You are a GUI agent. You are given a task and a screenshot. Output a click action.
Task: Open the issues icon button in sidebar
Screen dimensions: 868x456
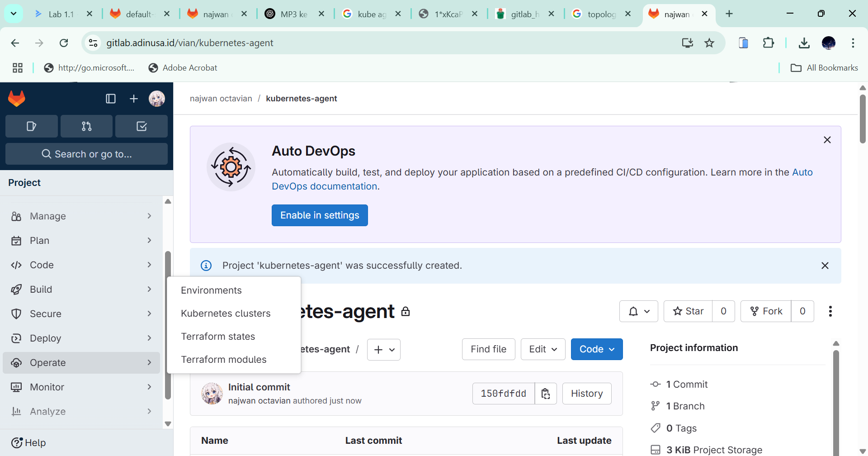31,126
